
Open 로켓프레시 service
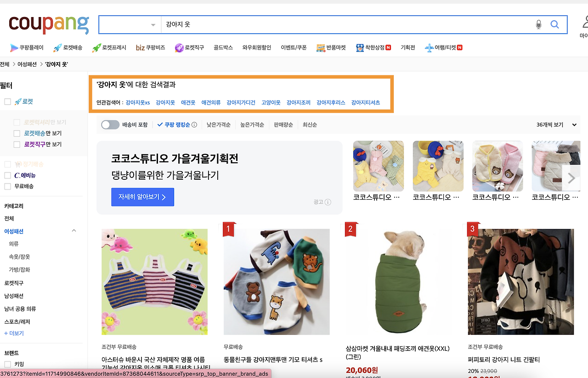click(108, 47)
